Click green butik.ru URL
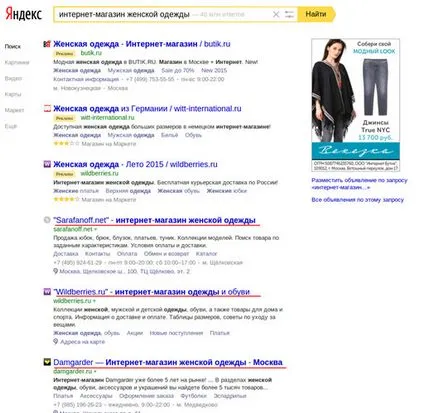 point(91,53)
